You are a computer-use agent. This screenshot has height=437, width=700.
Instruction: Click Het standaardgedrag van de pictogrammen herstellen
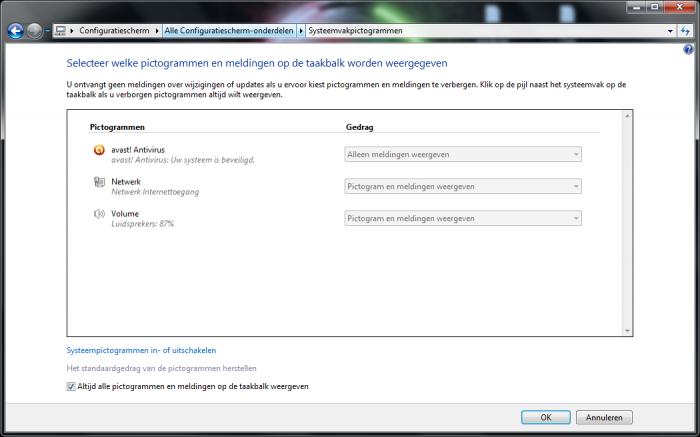[161, 368]
